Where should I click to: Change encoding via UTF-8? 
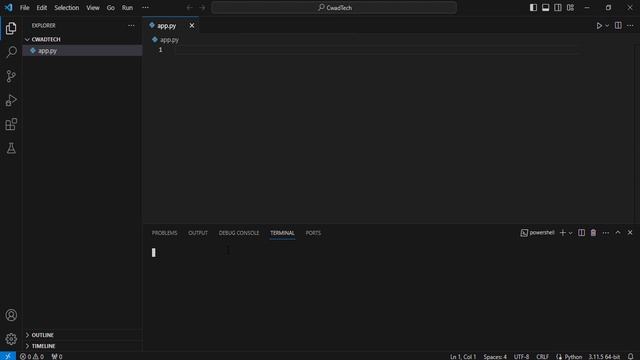tap(521, 356)
